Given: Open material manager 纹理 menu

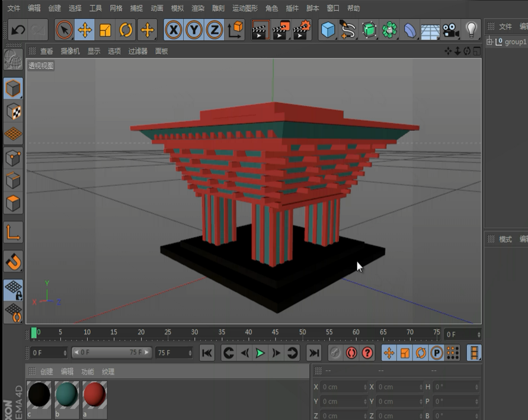Looking at the screenshot, I should tap(108, 371).
